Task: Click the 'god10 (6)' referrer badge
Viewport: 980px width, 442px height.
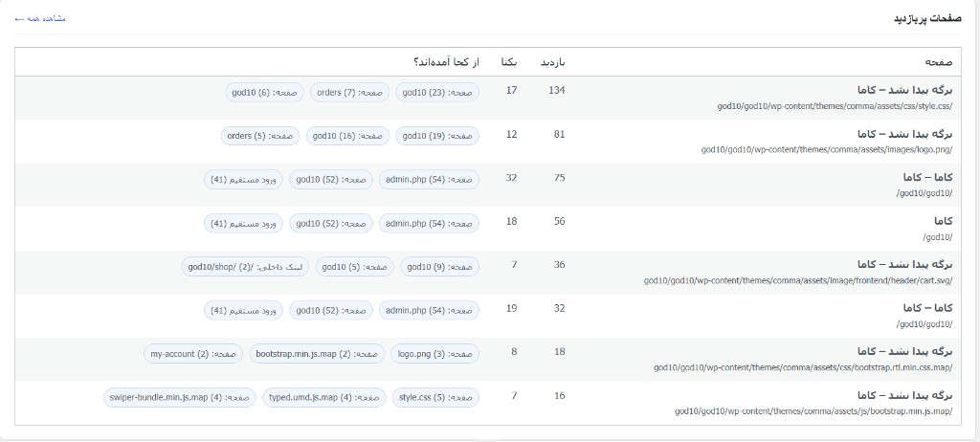Action: [264, 93]
